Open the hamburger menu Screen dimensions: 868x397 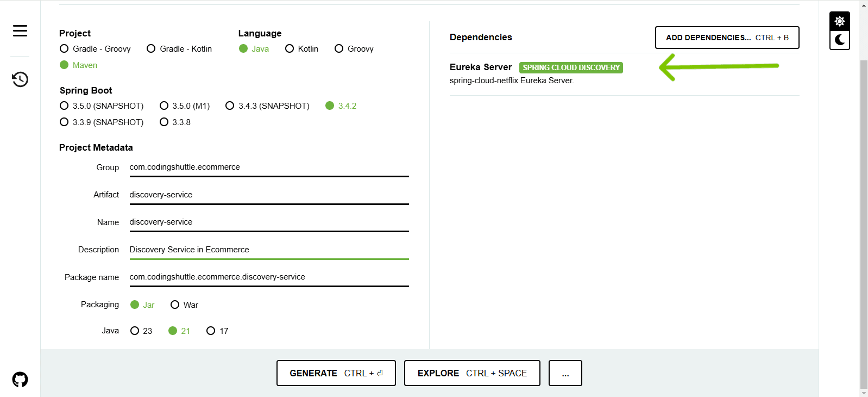20,31
